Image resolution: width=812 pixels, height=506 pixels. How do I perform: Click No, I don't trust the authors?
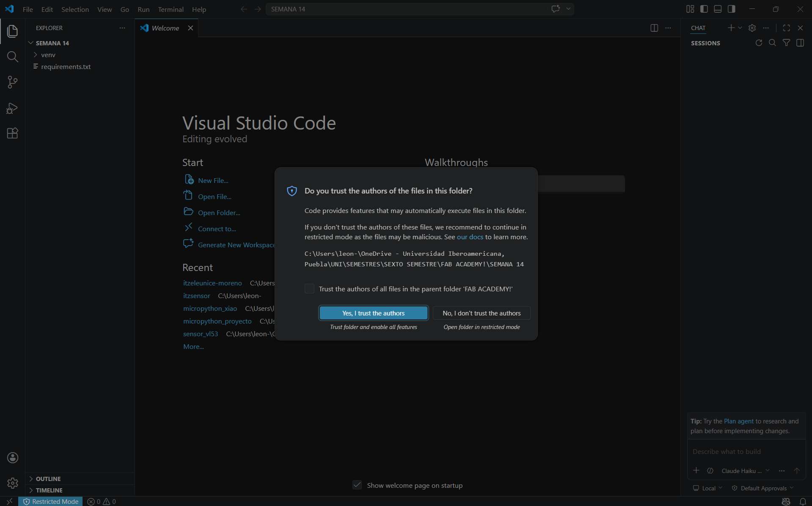[482, 313]
